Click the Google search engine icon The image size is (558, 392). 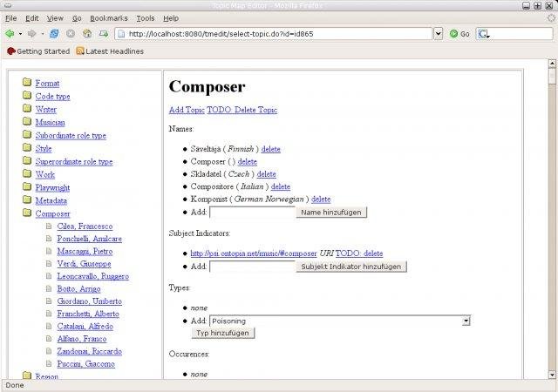point(484,34)
